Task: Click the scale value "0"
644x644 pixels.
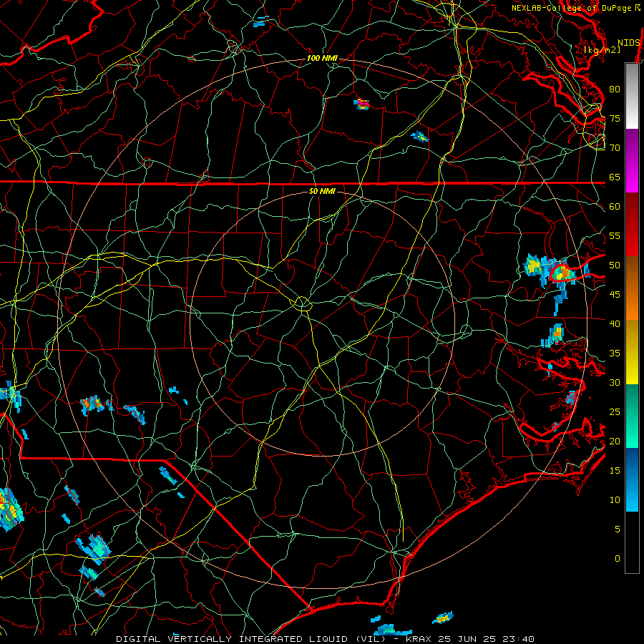Action: pos(618,559)
